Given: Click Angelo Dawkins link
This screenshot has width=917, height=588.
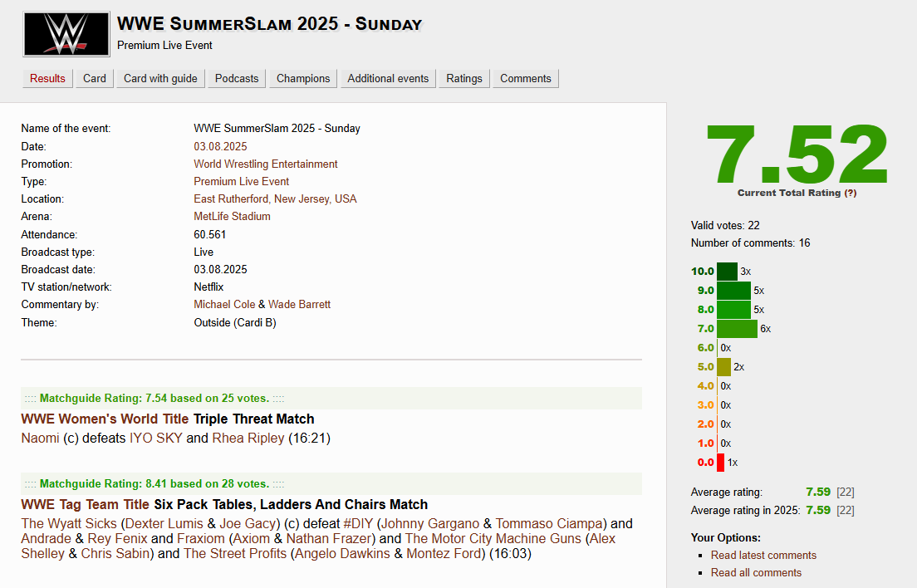Looking at the screenshot, I should coord(343,553).
